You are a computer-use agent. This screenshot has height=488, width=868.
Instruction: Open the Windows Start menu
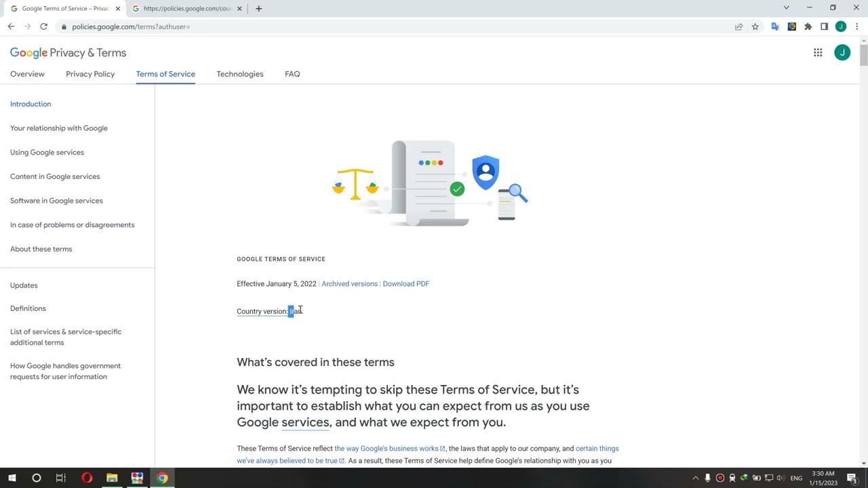point(12,478)
